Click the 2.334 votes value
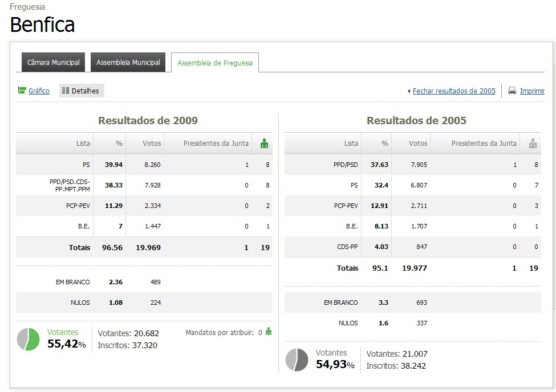Screen dimensions: 556x392 pyautogui.click(x=152, y=206)
